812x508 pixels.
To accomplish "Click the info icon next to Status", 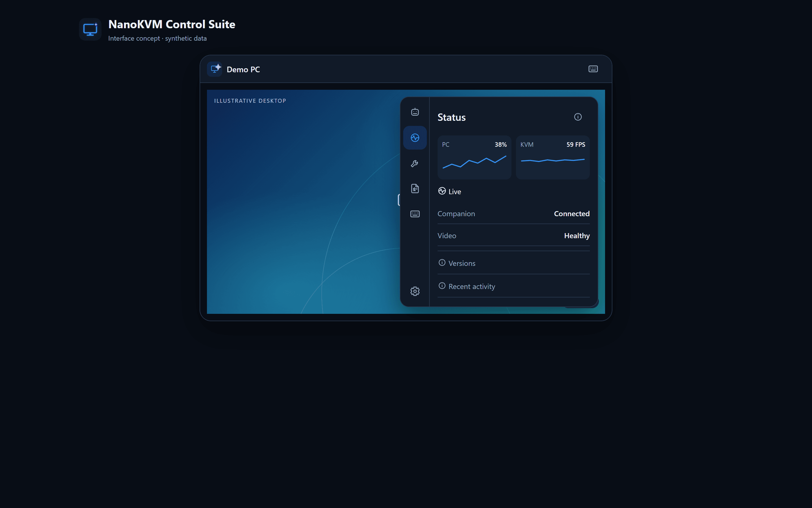I will click(x=577, y=117).
